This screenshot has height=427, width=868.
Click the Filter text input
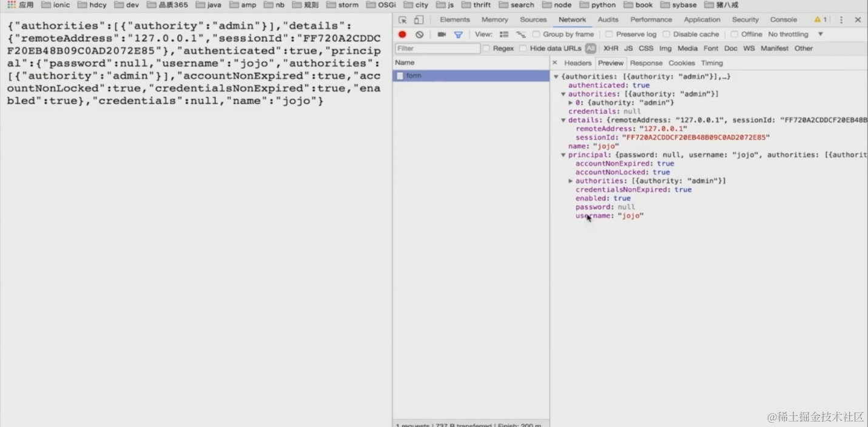tap(437, 49)
